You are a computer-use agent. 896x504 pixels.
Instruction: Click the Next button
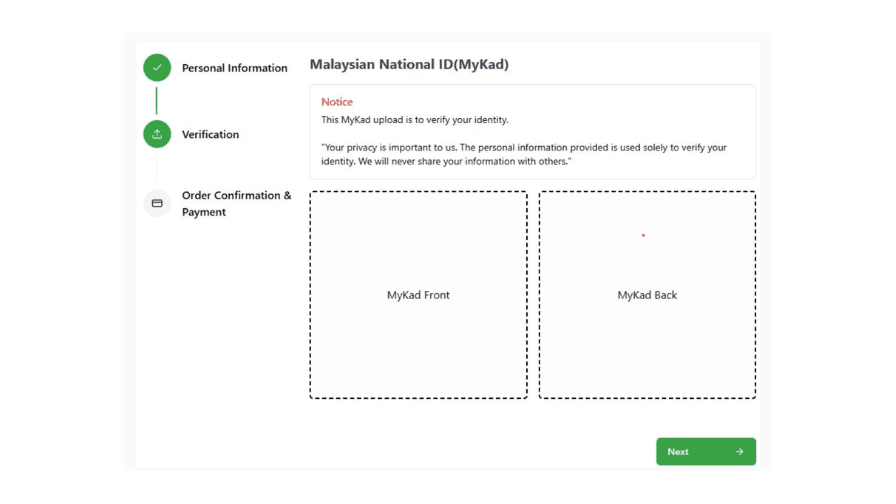click(x=706, y=451)
